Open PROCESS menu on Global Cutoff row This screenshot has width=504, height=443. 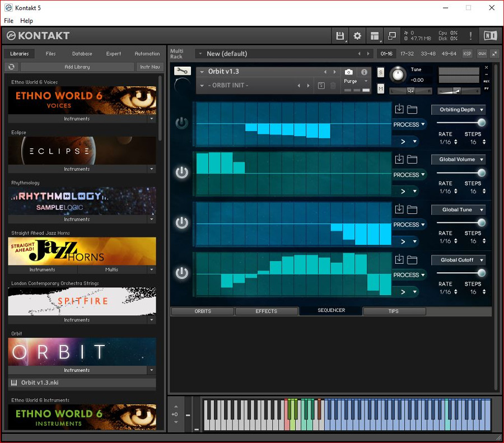click(x=409, y=275)
